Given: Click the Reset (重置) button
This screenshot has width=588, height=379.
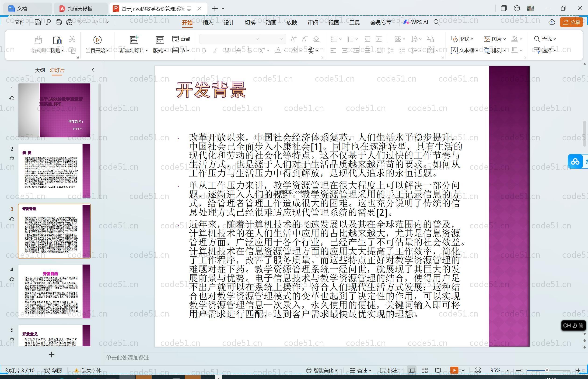Looking at the screenshot, I should tap(181, 39).
